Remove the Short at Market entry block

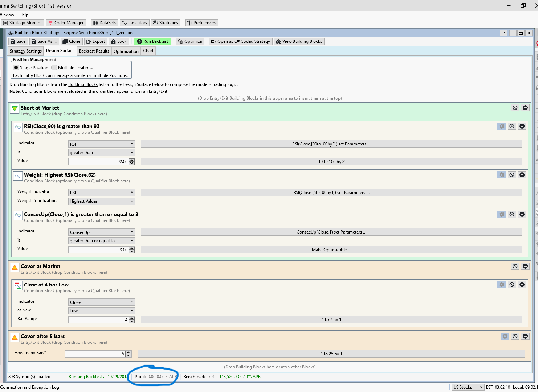525,108
